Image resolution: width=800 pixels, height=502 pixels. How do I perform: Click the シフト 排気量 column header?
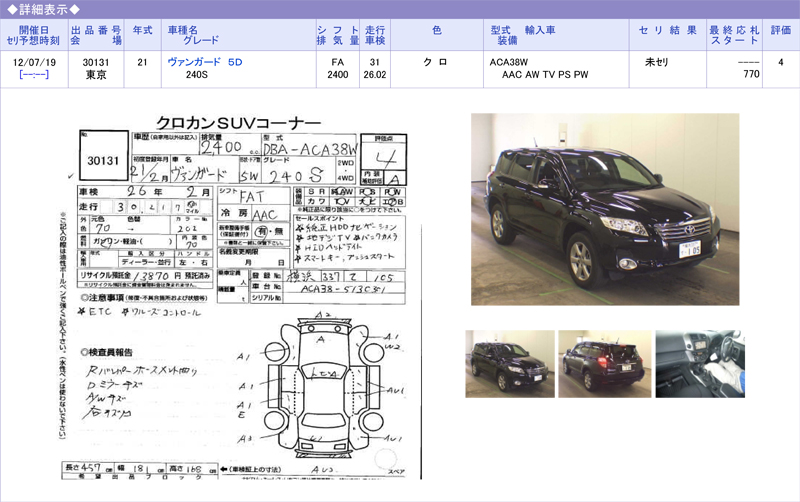point(337,35)
